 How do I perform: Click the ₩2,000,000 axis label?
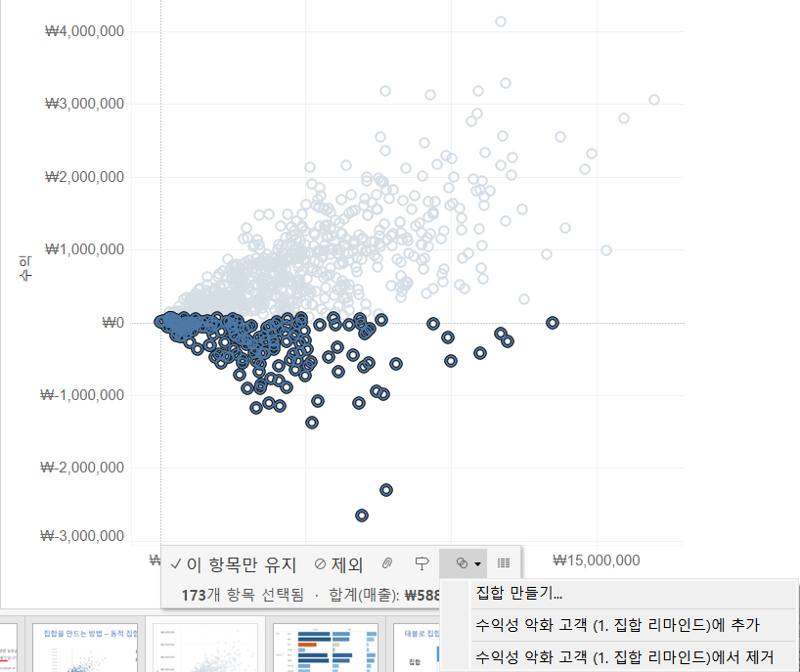tap(85, 176)
